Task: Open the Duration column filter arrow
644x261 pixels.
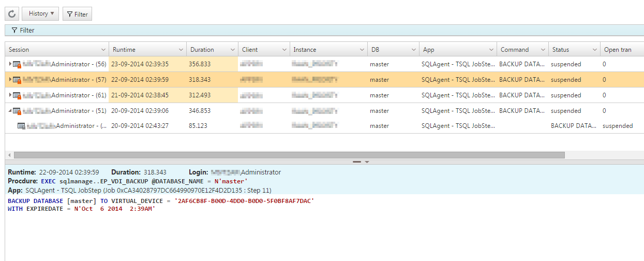Action: point(232,50)
